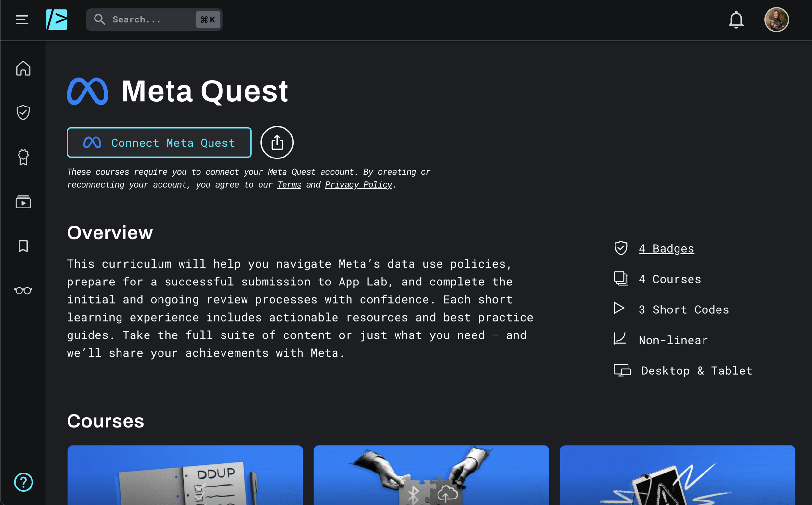812x505 pixels.
Task: Open the hamburger menu
Action: click(22, 20)
